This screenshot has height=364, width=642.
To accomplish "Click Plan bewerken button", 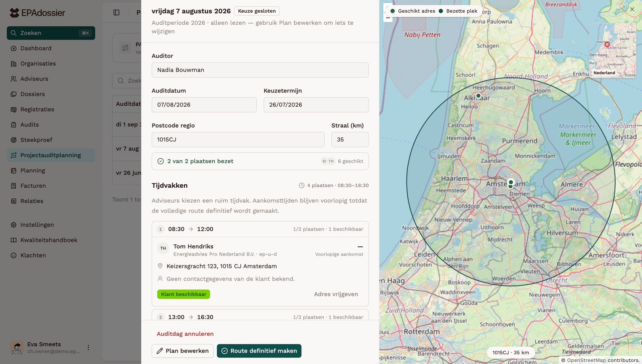I will click(183, 351).
